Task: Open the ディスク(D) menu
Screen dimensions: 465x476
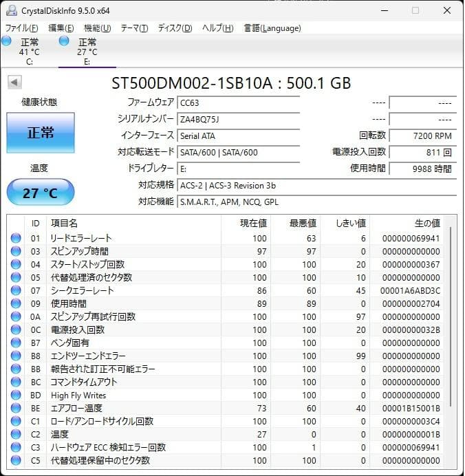Action: pos(175,28)
